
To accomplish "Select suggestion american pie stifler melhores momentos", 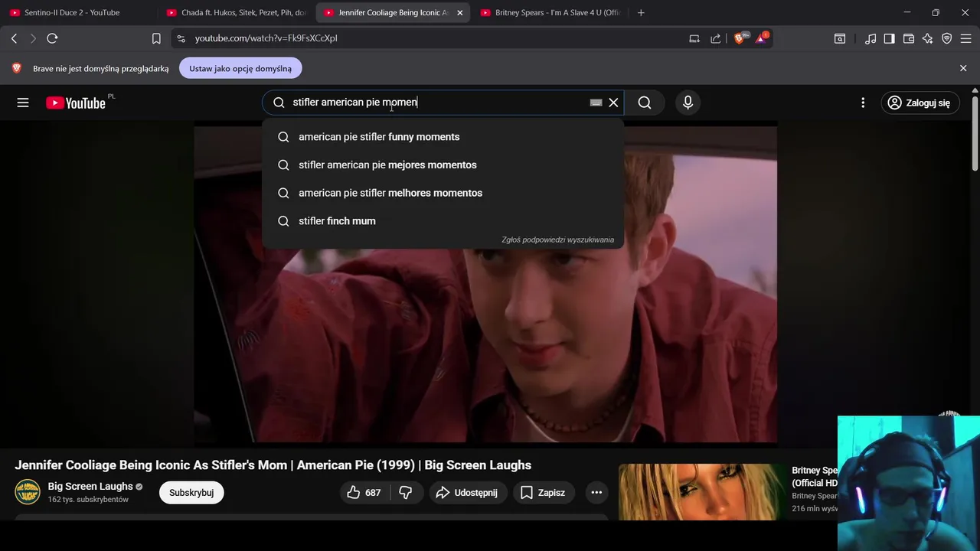I will pyautogui.click(x=443, y=193).
